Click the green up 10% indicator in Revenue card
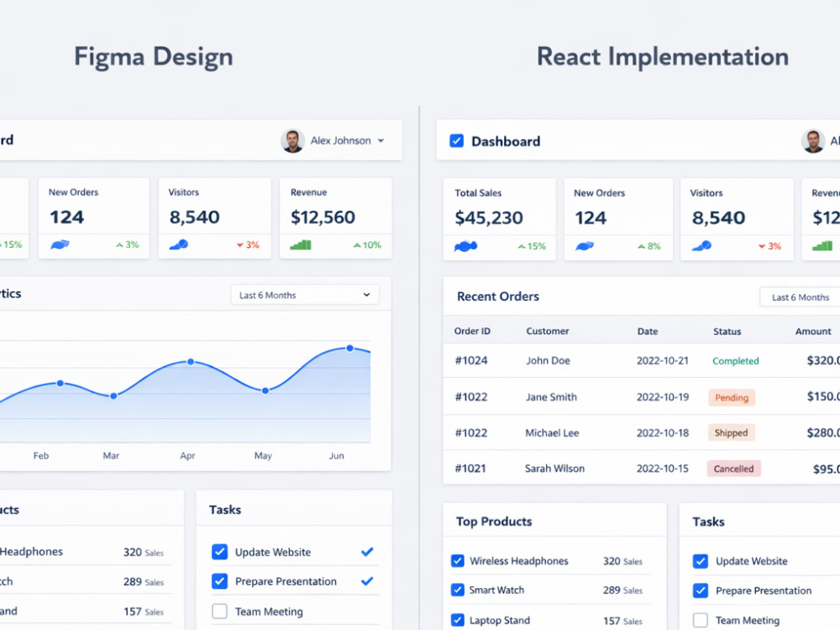This screenshot has width=840, height=630. tap(368, 244)
